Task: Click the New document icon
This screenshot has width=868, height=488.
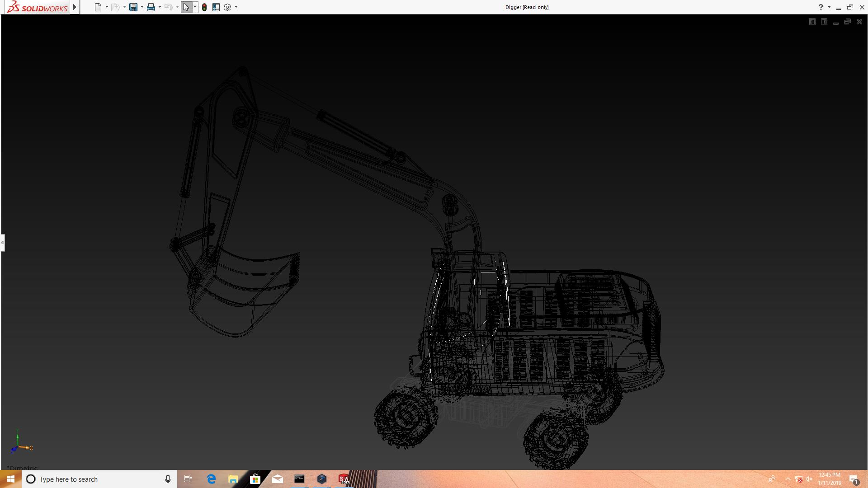Action: tap(98, 7)
